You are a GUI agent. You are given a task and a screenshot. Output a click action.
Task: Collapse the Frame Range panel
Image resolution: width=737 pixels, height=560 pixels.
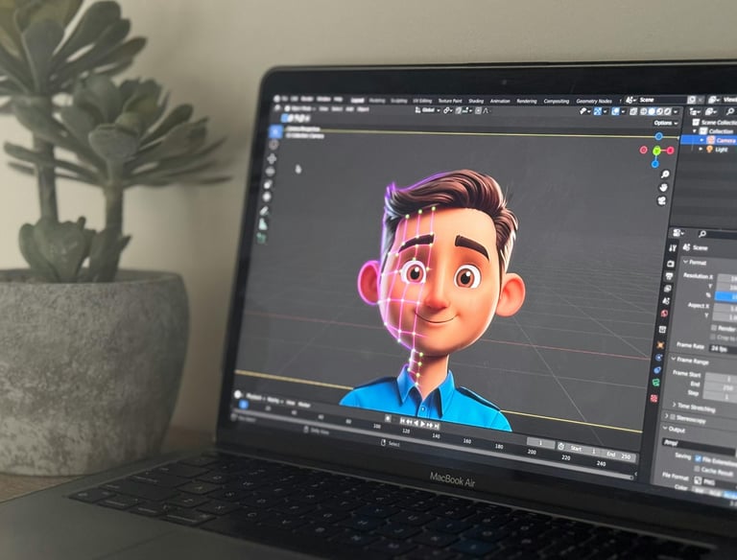pos(690,361)
